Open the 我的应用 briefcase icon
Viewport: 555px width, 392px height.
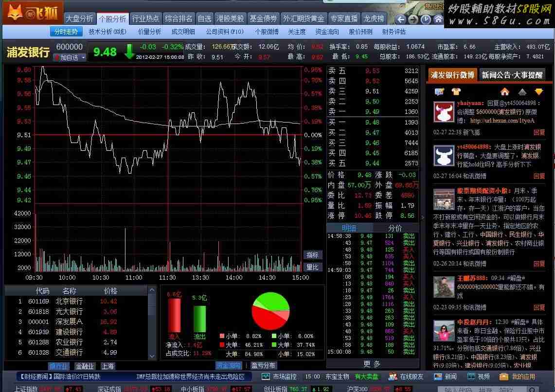point(503,377)
